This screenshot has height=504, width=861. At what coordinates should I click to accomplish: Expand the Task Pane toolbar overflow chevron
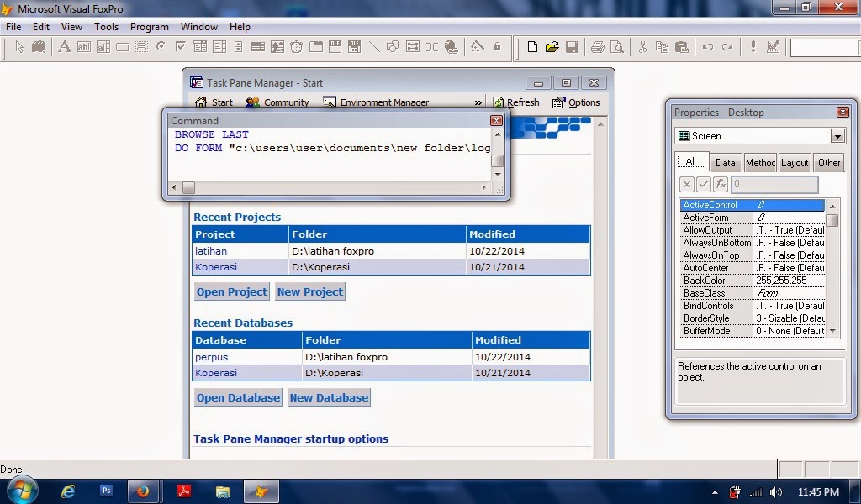478,102
